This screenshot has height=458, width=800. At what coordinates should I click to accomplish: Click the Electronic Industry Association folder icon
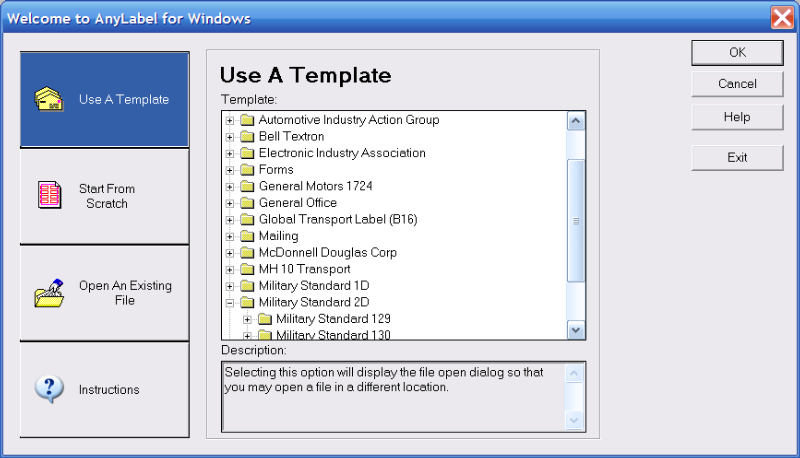click(247, 154)
